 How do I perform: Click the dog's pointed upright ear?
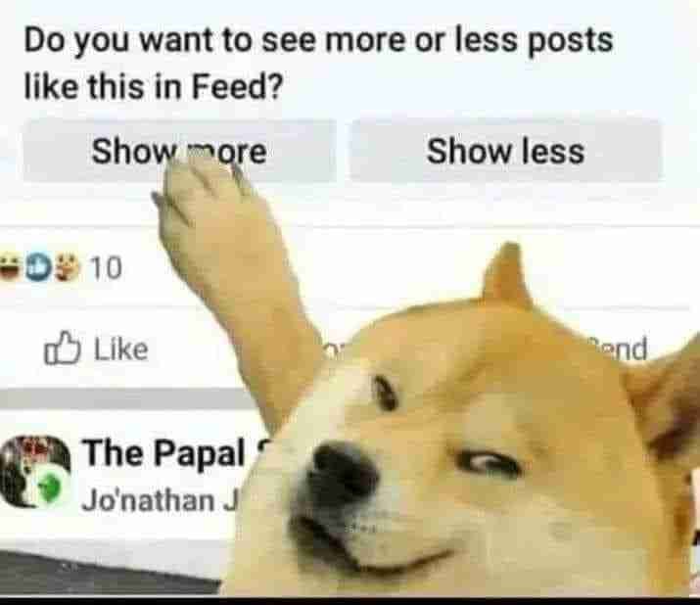[x=507, y=275]
